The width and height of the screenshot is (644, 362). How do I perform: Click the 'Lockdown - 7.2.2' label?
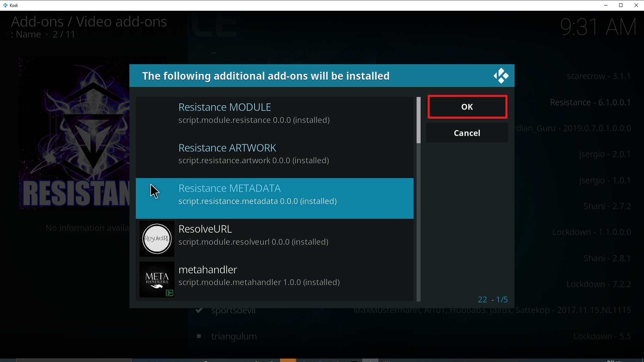coord(599,284)
